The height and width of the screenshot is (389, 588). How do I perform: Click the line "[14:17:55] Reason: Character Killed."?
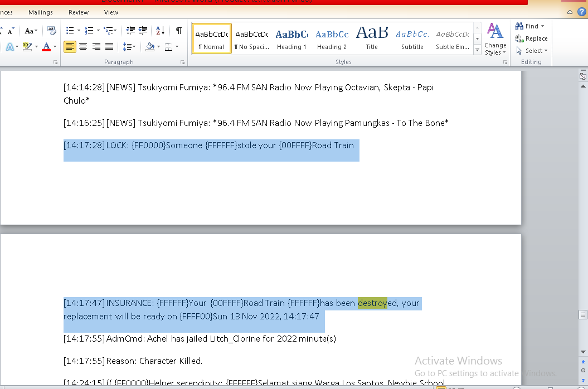(133, 361)
